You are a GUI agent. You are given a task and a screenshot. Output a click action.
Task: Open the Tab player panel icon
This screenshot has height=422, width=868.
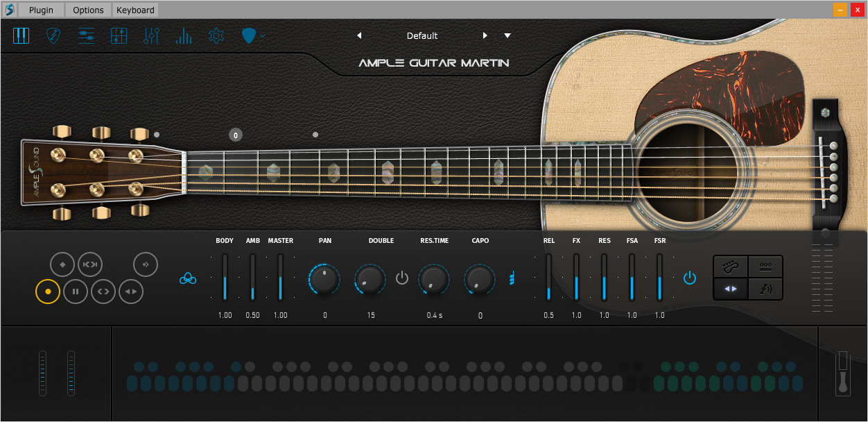[86, 35]
